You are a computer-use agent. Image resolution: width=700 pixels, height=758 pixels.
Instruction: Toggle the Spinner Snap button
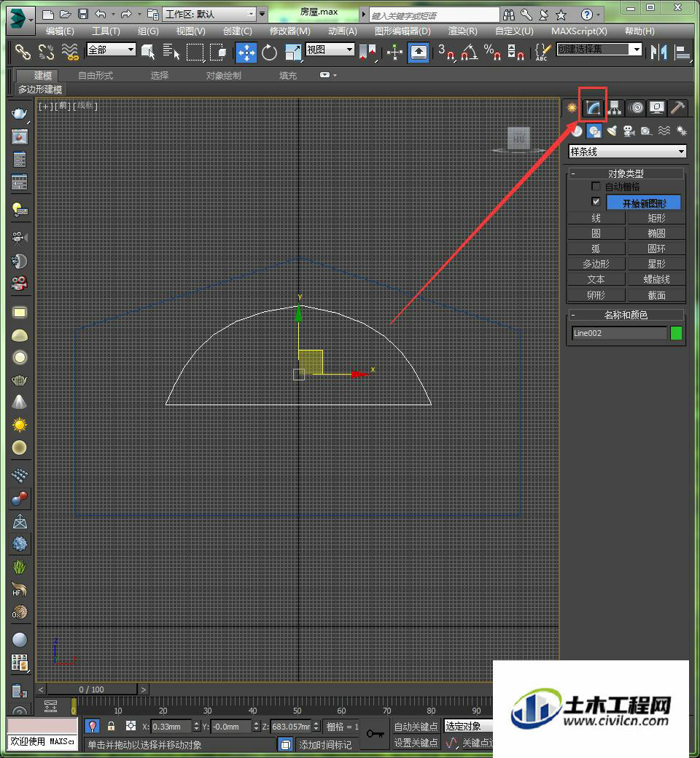(x=516, y=52)
